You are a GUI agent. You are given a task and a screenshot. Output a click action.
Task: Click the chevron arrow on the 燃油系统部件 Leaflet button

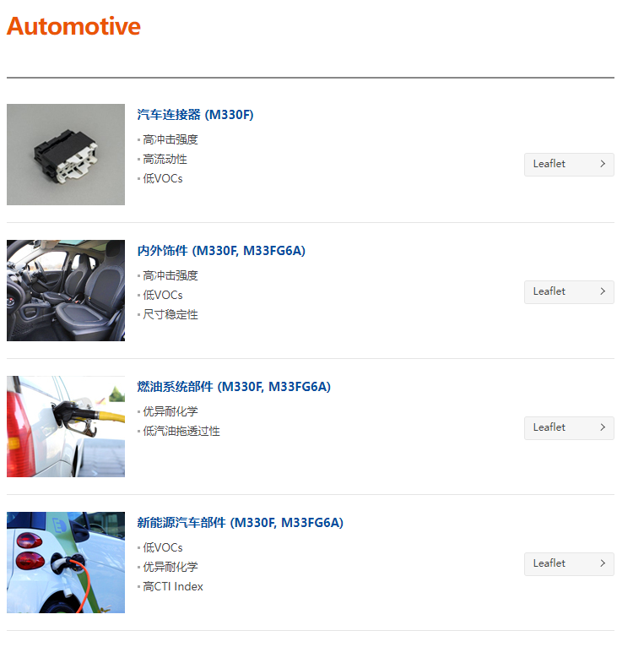click(x=603, y=427)
